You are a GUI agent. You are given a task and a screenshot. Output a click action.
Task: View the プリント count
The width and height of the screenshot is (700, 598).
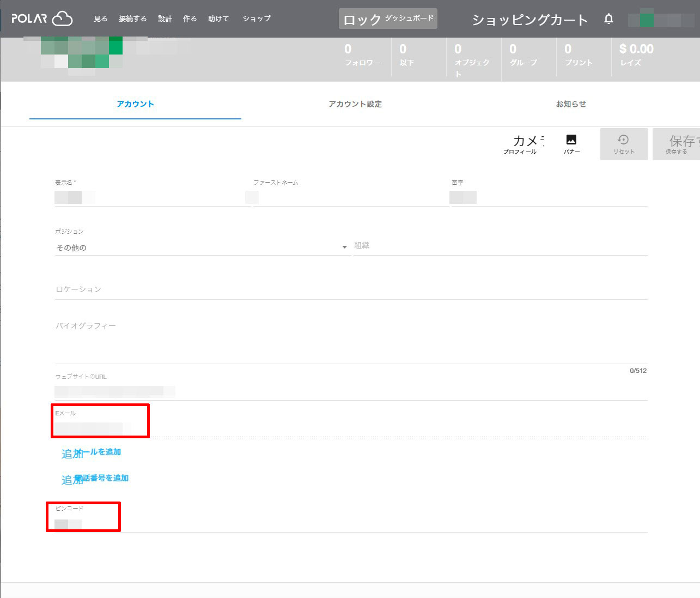tap(579, 55)
